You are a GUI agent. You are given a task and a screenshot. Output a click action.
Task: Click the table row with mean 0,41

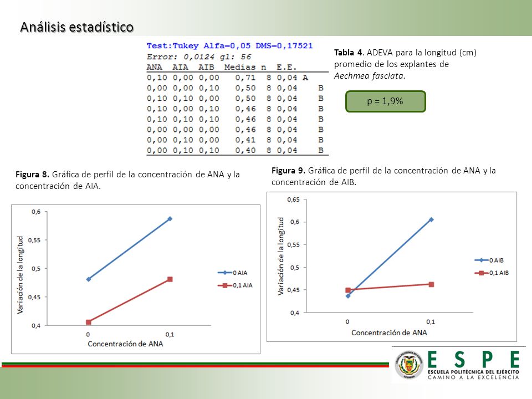237,140
